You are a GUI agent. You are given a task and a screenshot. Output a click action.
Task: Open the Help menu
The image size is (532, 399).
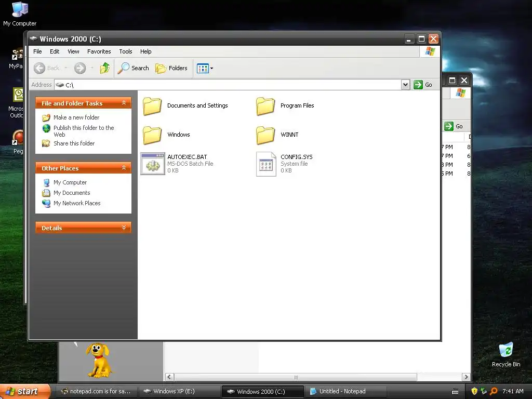[x=145, y=51]
